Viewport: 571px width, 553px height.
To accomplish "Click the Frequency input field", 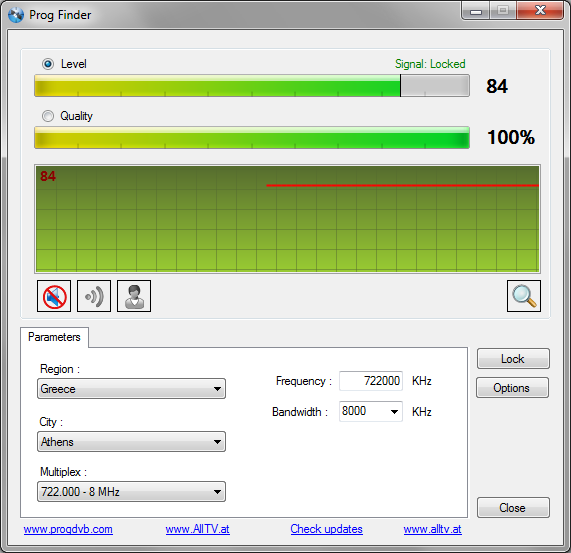I will pyautogui.click(x=371, y=381).
